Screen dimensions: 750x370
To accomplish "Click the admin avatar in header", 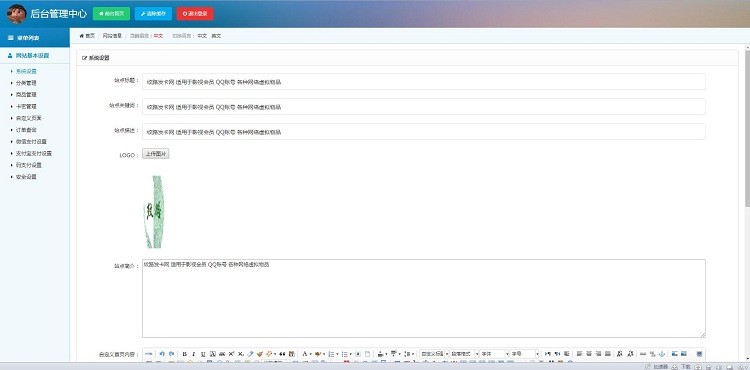I will 16,14.
